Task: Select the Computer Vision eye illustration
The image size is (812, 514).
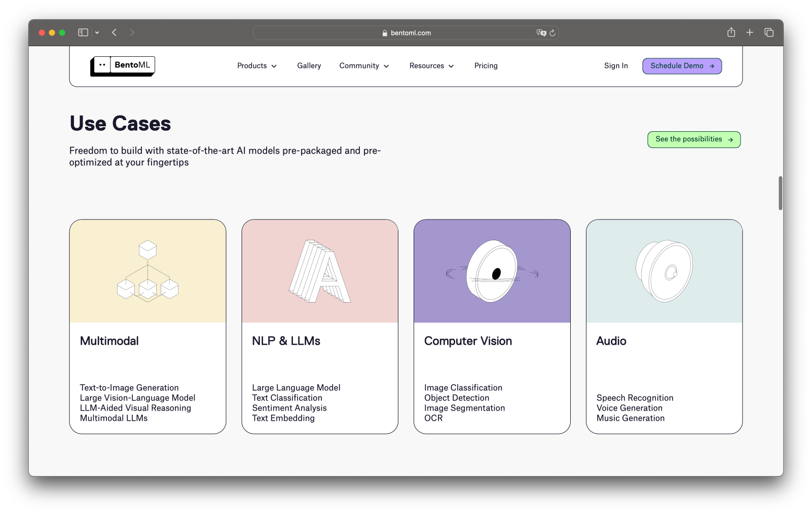Action: [492, 272]
